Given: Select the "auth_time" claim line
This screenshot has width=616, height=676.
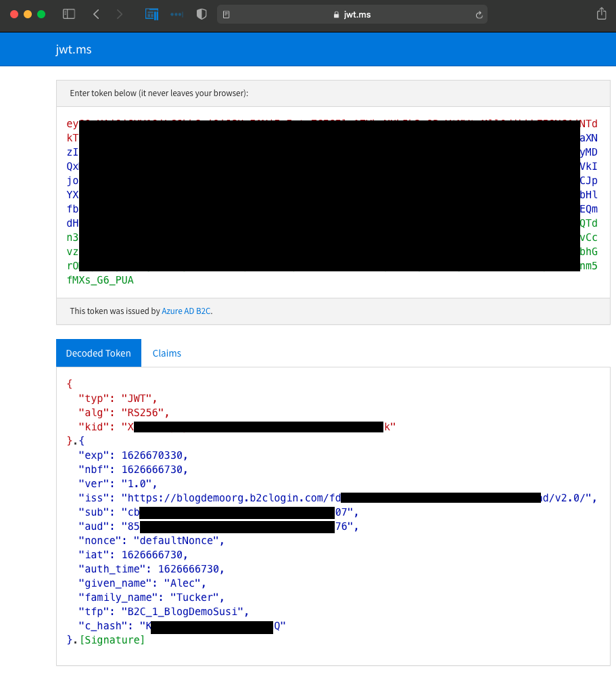Looking at the screenshot, I should (151, 569).
